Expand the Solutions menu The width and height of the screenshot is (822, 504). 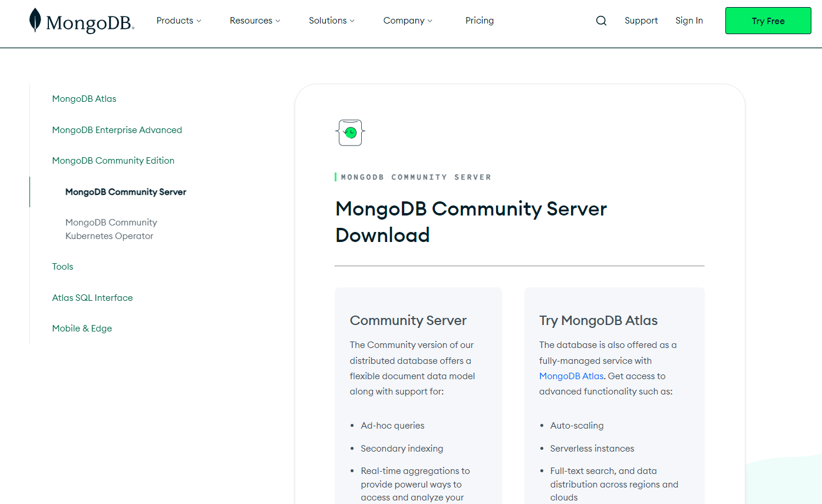tap(332, 21)
